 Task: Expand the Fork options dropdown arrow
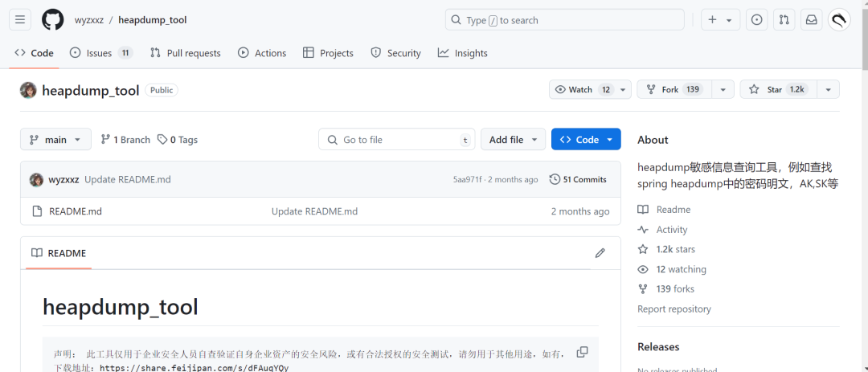click(723, 90)
